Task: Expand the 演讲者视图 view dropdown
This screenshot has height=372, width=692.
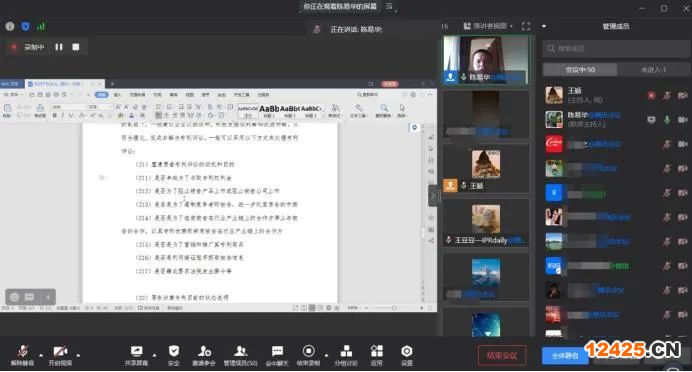Action: click(489, 26)
